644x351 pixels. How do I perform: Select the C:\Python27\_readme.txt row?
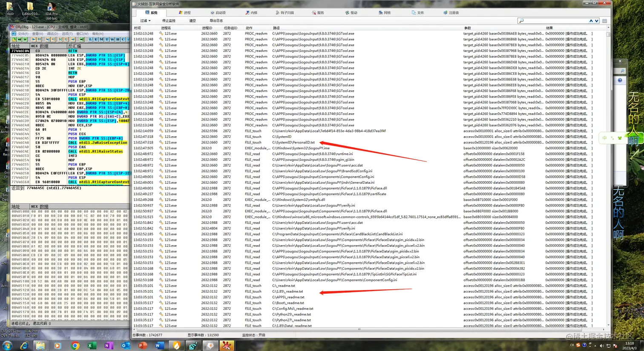369,320
